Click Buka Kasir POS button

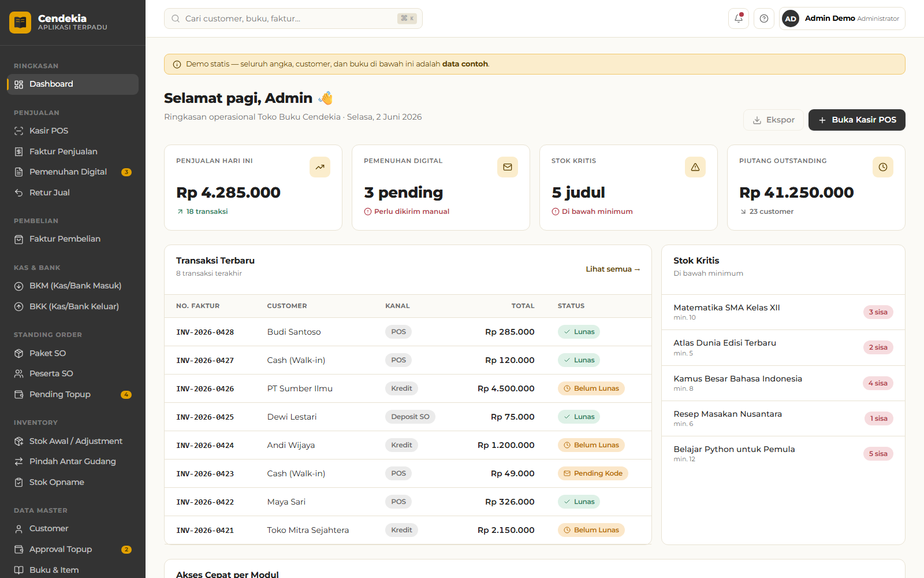click(857, 120)
